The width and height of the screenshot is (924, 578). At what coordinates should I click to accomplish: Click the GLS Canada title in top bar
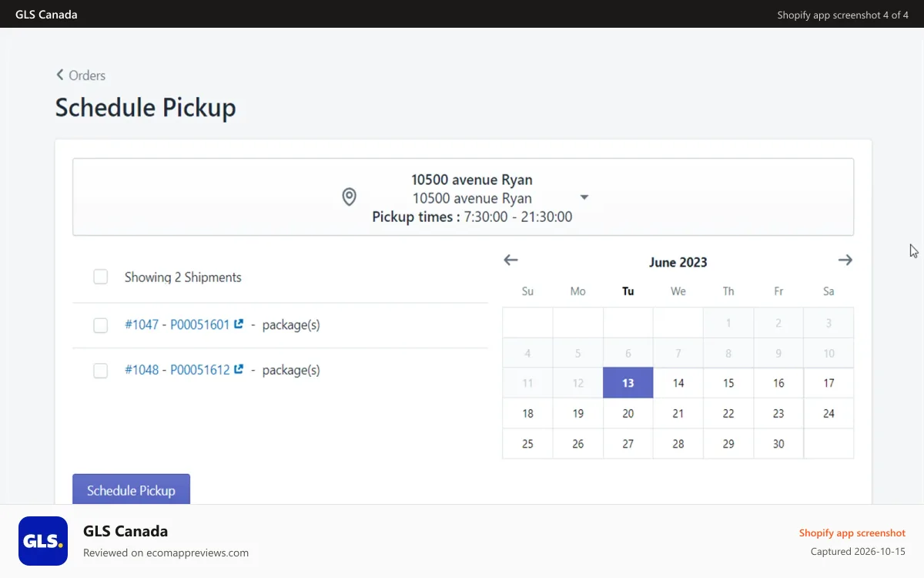tap(46, 15)
